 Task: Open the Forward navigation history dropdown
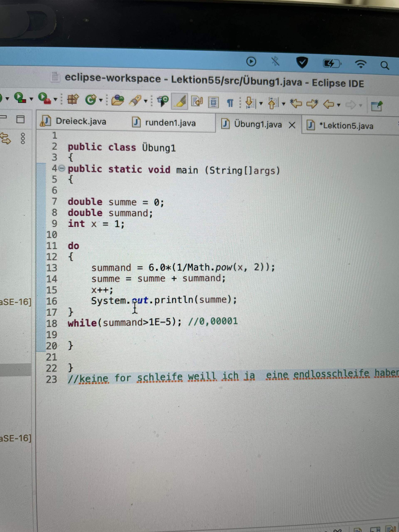pos(361,105)
